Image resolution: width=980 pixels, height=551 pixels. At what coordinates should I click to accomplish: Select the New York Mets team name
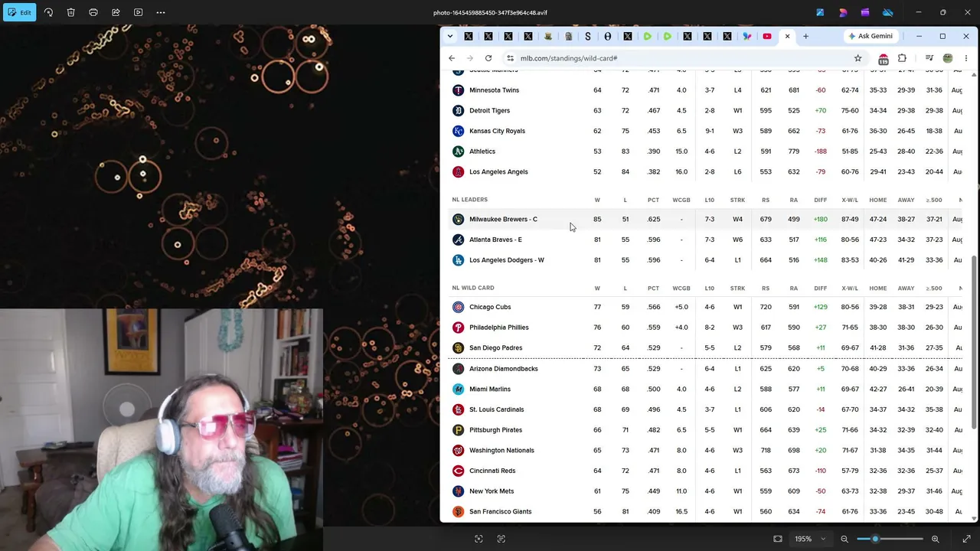pos(492,491)
